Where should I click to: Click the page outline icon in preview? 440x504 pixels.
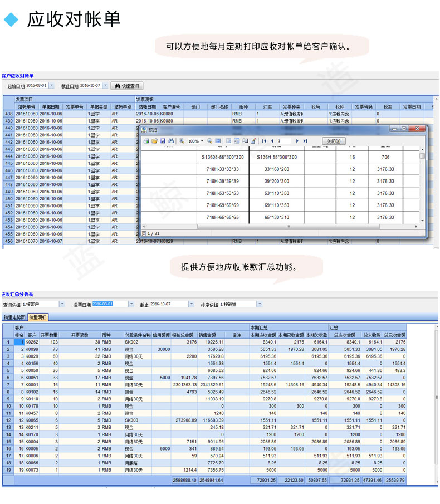click(228, 141)
